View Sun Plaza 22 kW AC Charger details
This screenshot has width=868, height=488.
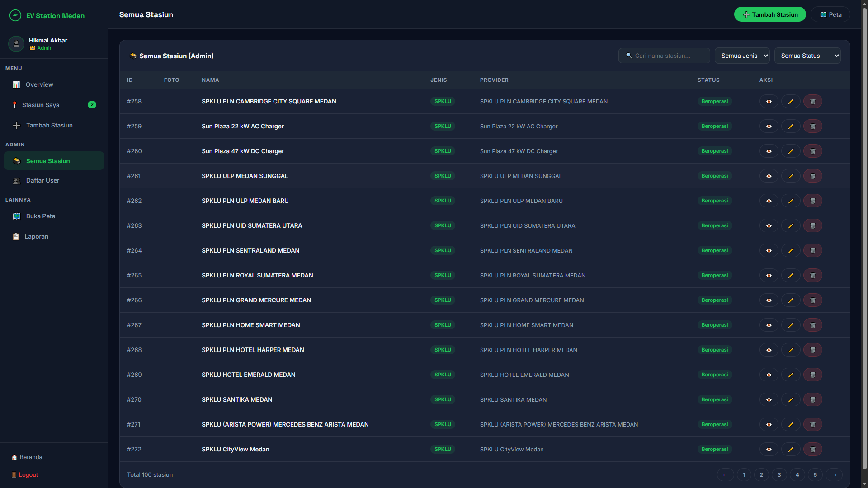click(769, 126)
